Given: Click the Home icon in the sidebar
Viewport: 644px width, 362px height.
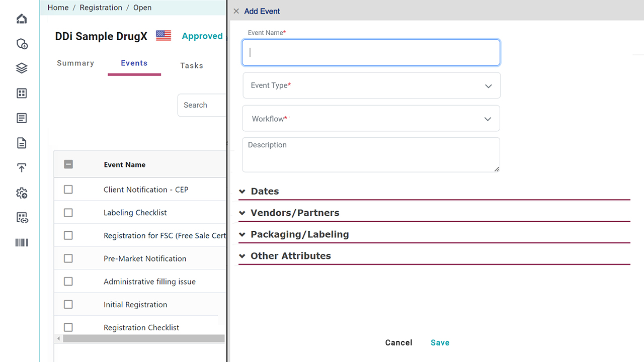Looking at the screenshot, I should click(x=22, y=19).
